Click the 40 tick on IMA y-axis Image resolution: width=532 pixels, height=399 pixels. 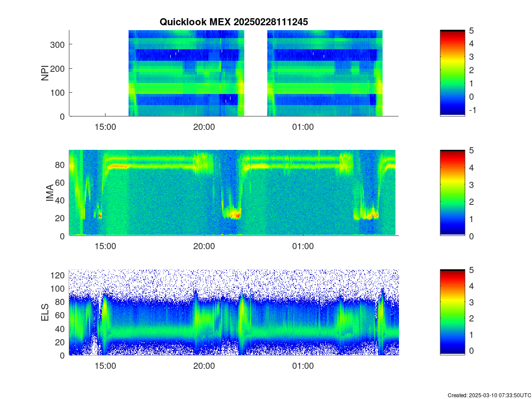pos(59,200)
